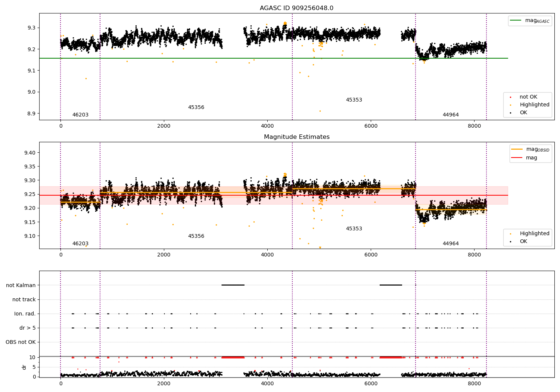
Task: Click obsid label 46203 in AGASC ID plot
Action: tap(80, 115)
